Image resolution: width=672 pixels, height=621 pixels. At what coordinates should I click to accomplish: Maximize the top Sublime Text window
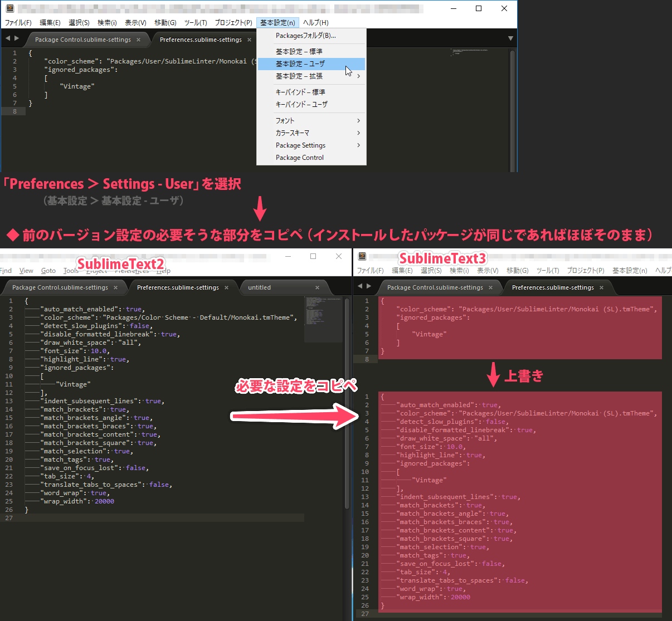pyautogui.click(x=479, y=8)
